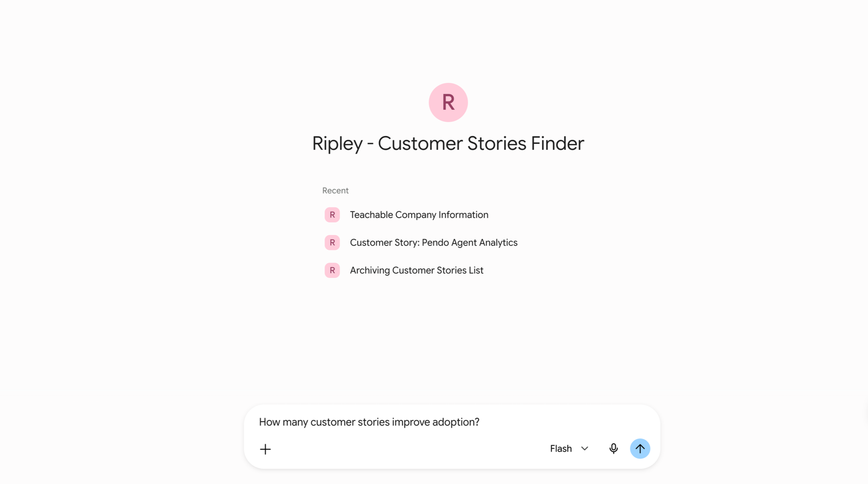Click R icon beside Pendo Agent Analytics
Viewport: 868px width, 484px height.
point(332,243)
